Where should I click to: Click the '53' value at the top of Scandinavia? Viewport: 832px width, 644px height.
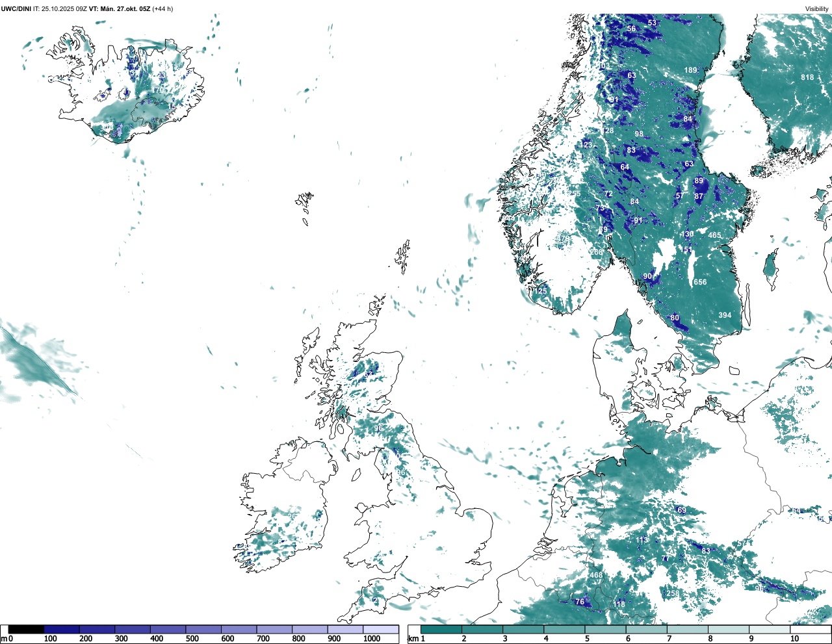point(652,23)
